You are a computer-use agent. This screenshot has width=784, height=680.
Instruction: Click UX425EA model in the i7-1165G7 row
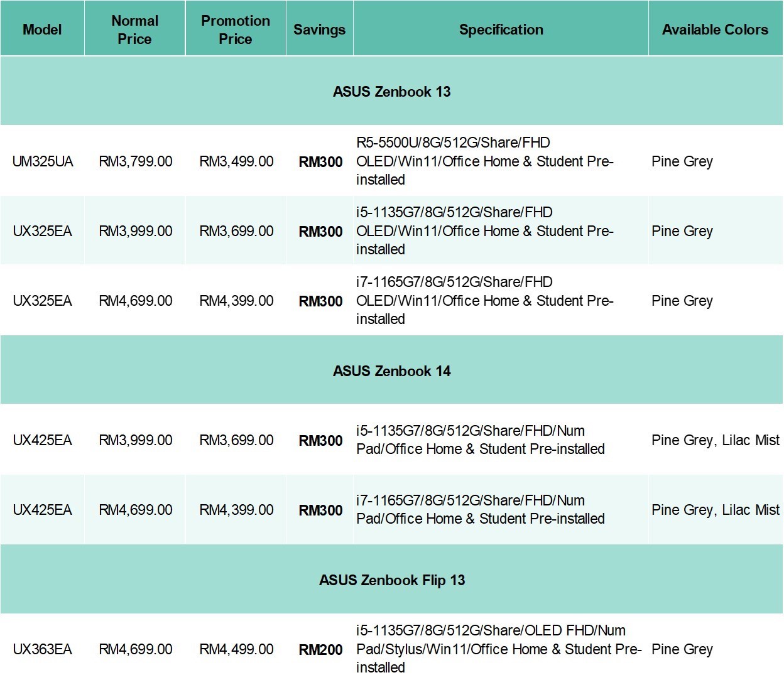pos(43,510)
